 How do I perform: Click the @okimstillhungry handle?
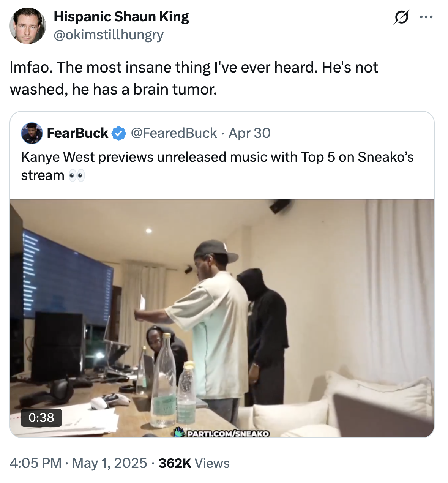click(x=109, y=35)
